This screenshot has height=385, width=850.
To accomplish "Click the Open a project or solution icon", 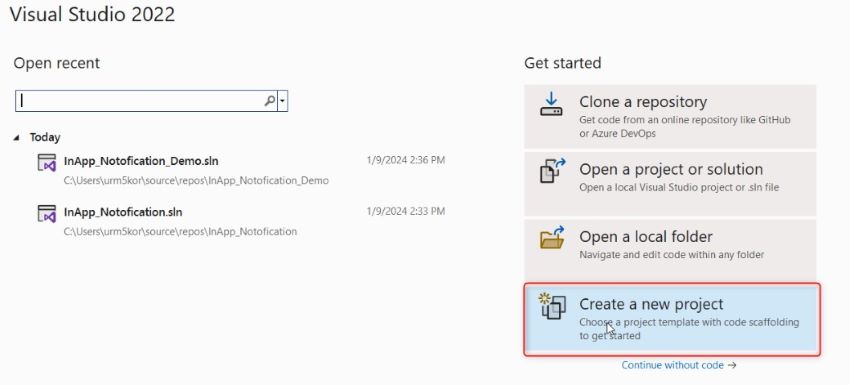I will (x=552, y=170).
